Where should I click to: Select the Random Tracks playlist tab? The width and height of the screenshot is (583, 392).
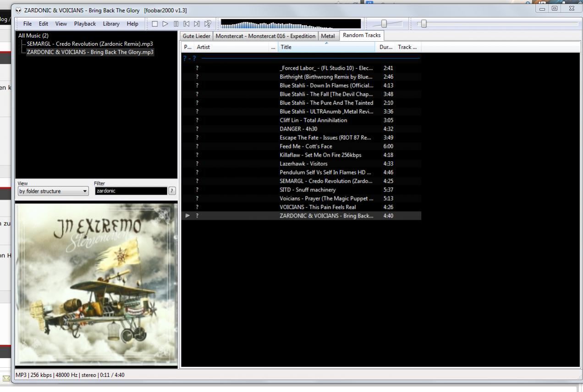coord(362,35)
